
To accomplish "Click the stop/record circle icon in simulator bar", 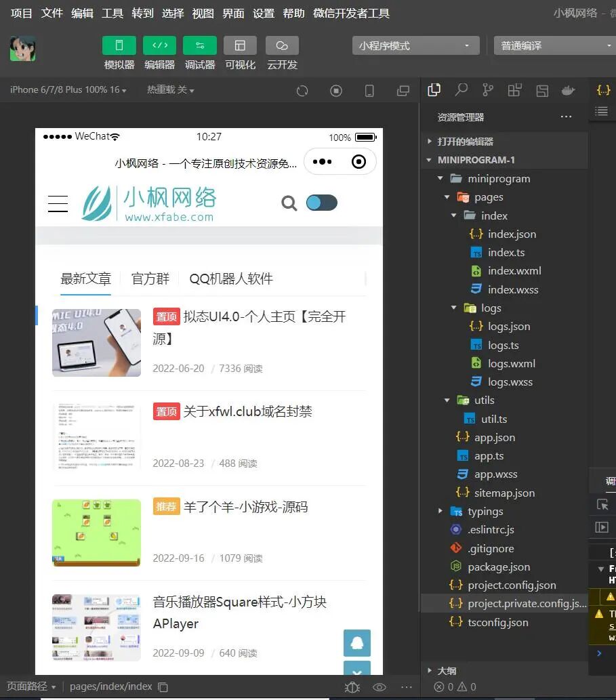I will [335, 91].
